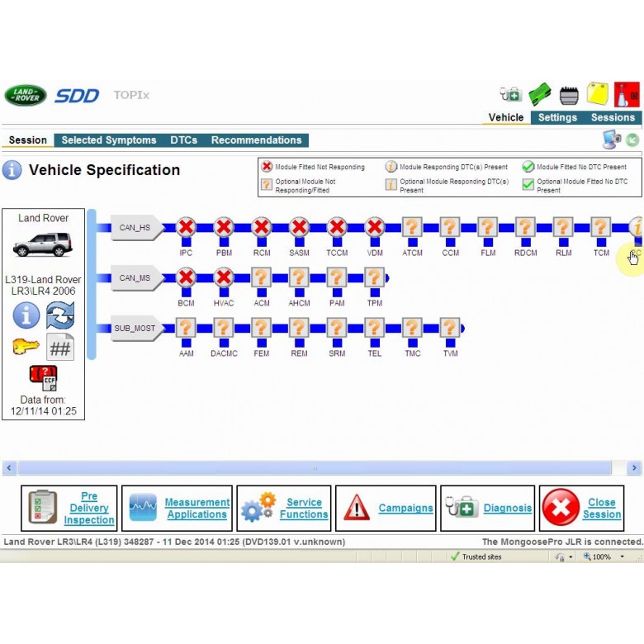Screen dimensions: 644x644
Task: Click the refresh vehicle data arrows icon
Action: [x=60, y=315]
